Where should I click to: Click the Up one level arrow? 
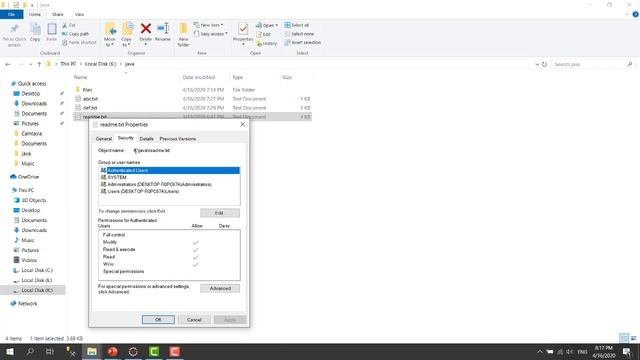39,64
